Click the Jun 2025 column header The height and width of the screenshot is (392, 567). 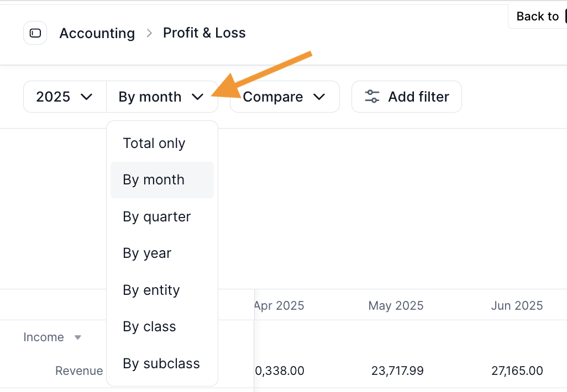(x=517, y=305)
